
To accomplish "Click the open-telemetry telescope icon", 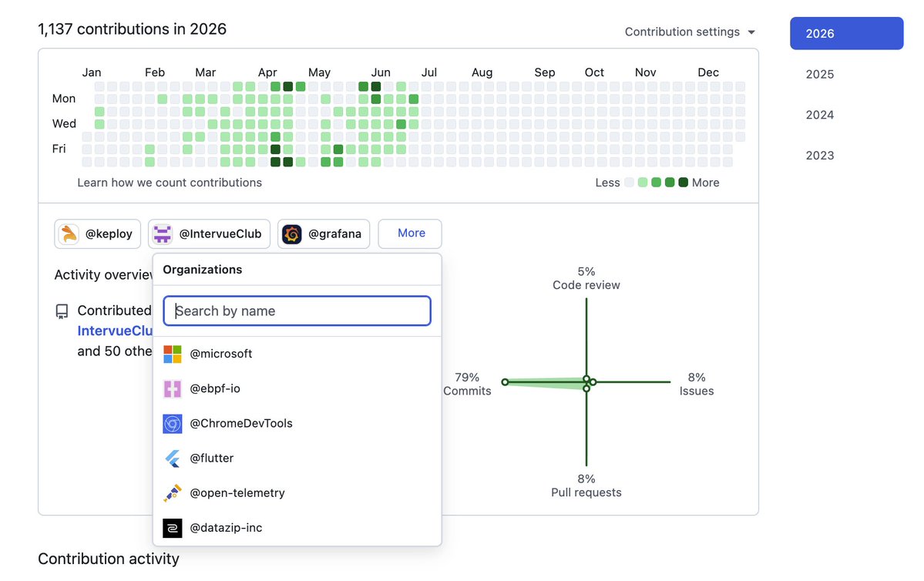I will point(172,493).
